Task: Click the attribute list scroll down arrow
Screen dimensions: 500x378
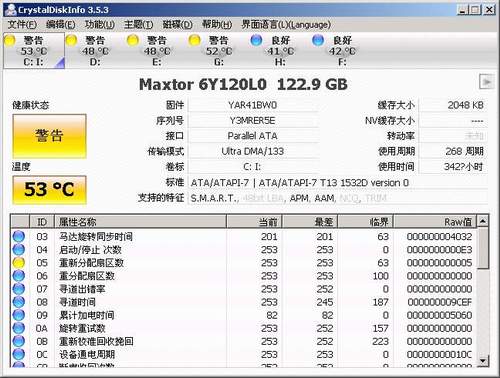Action: [483, 361]
